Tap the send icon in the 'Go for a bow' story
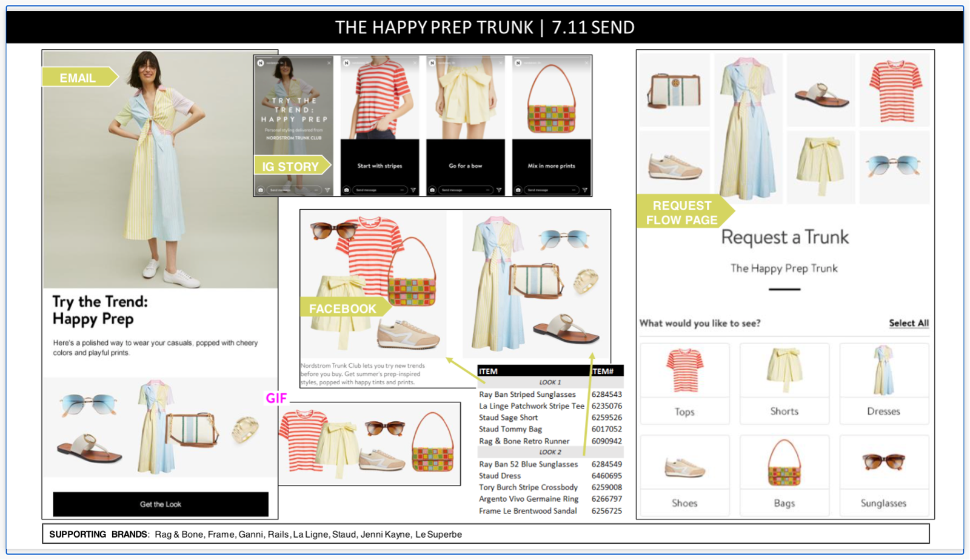 tap(499, 190)
